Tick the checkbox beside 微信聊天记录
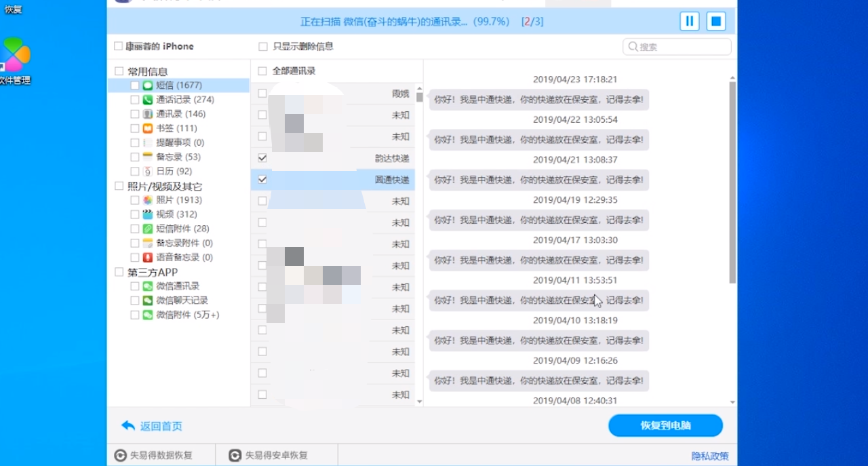 pos(135,300)
